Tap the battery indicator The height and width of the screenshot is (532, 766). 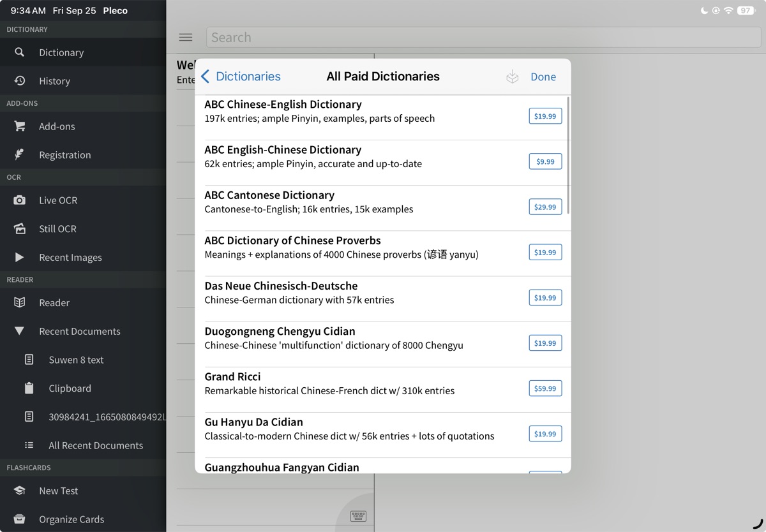tap(746, 10)
